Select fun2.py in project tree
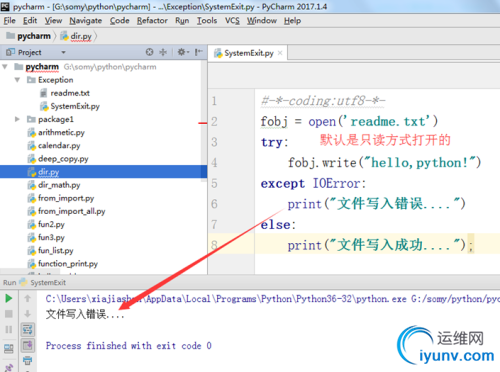Image resolution: width=500 pixels, height=372 pixels. (x=46, y=224)
